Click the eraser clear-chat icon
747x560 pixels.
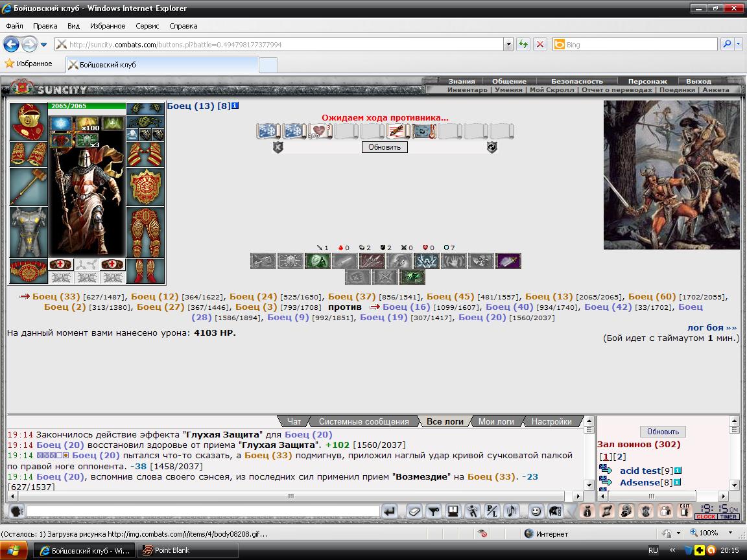click(414, 511)
